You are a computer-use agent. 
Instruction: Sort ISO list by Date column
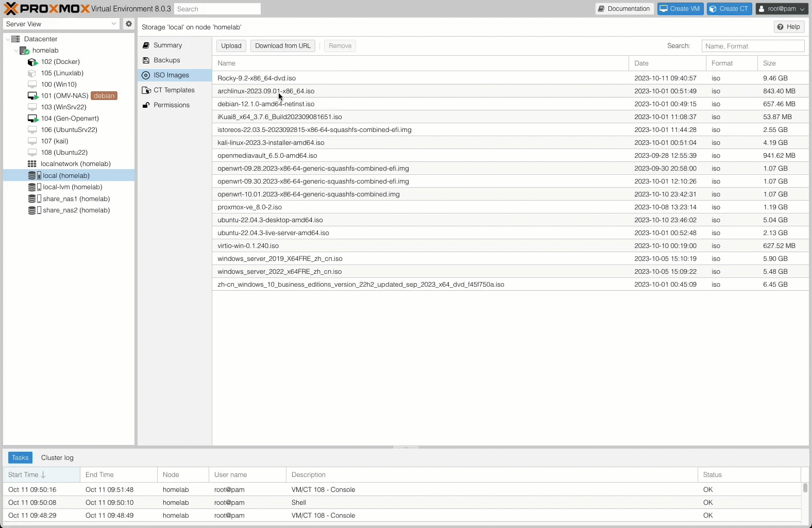pyautogui.click(x=667, y=63)
